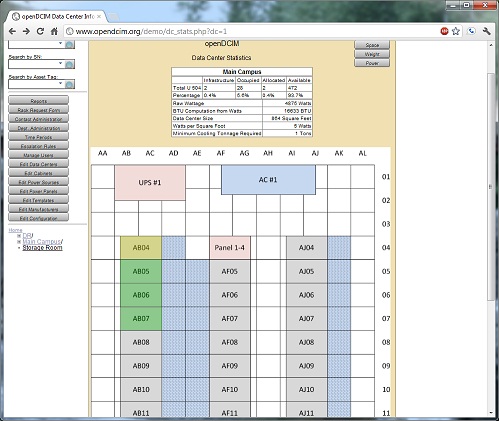Open Manage Users
The width and height of the screenshot is (499, 421).
(38, 155)
